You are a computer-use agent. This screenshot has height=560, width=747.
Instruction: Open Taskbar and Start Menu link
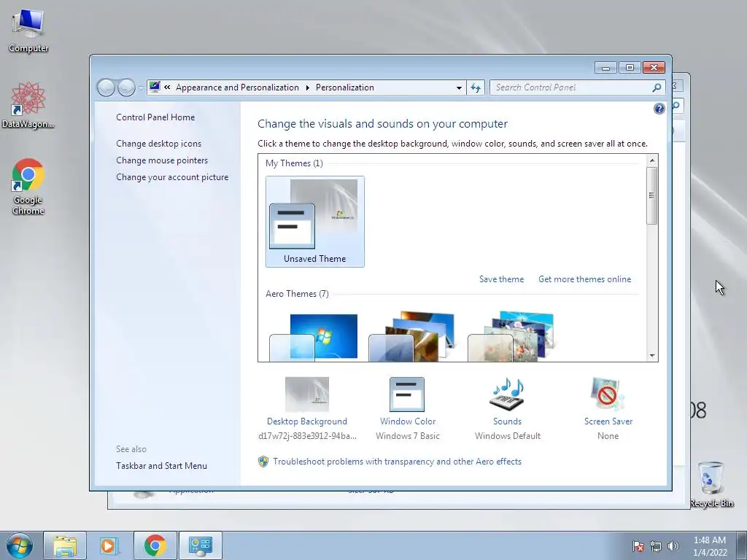[x=161, y=466]
